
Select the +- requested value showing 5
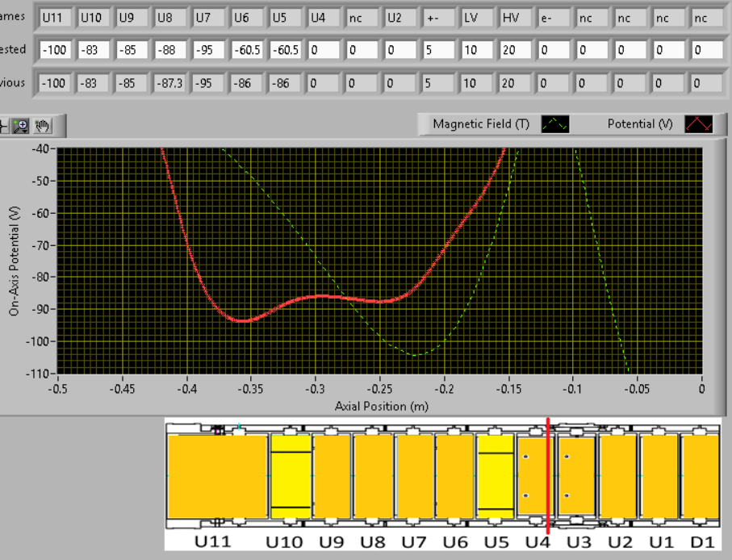[x=438, y=50]
